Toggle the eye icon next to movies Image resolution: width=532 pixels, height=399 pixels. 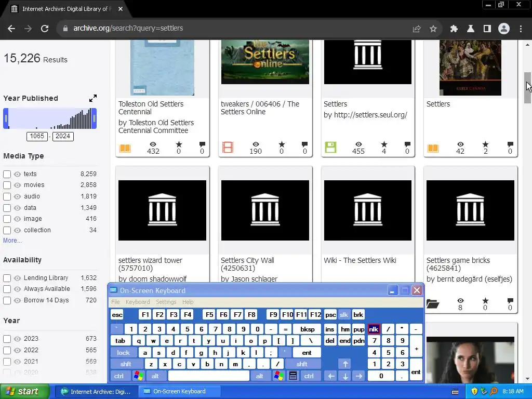pos(17,185)
